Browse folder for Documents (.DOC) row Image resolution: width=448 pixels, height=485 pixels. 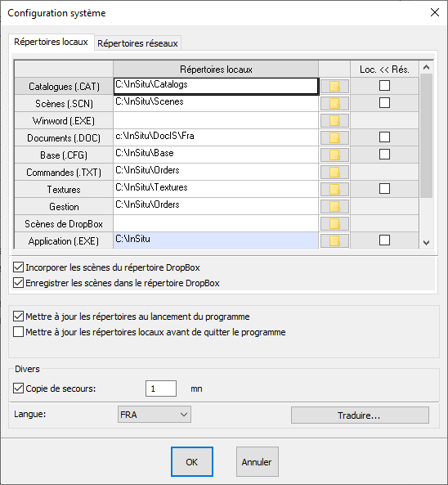click(x=334, y=138)
